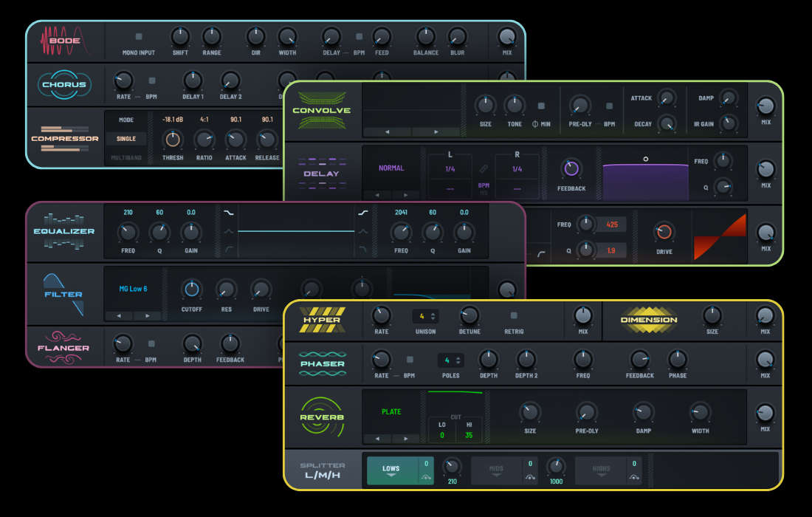
Task: Click the DIMENSION effect logo
Action: [x=649, y=320]
